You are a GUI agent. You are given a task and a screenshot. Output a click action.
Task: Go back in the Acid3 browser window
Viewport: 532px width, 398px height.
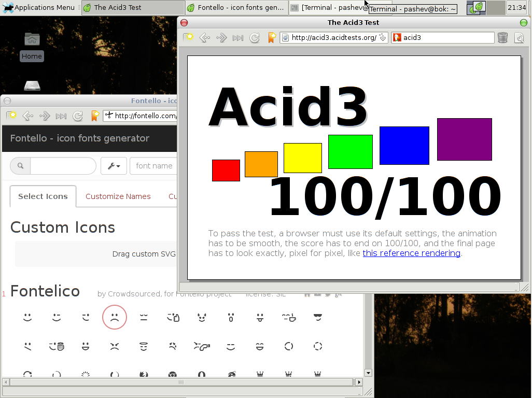pyautogui.click(x=205, y=38)
